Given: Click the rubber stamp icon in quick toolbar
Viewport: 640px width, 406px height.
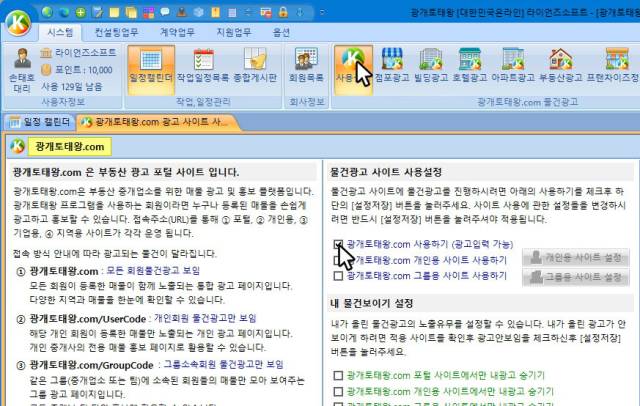Looking at the screenshot, I should (182, 12).
